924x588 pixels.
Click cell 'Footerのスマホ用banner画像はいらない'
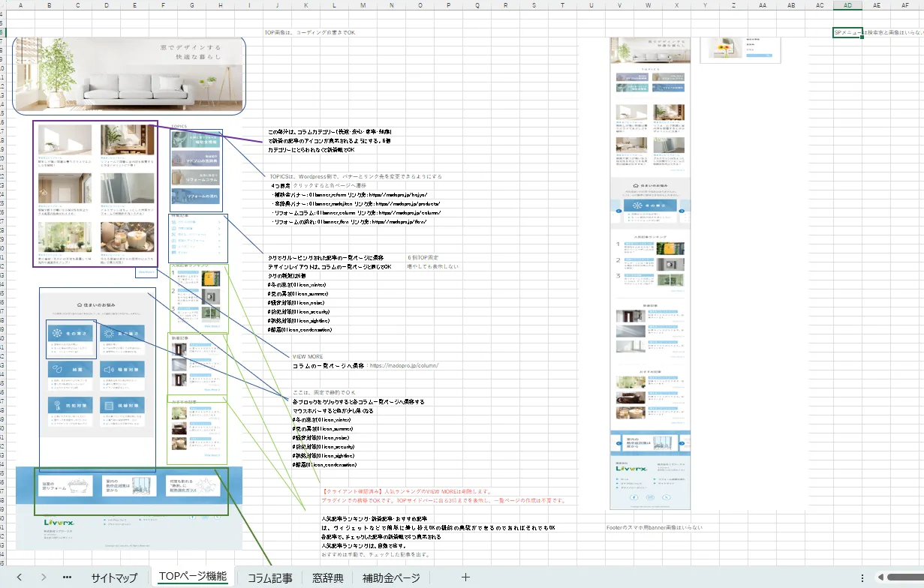tap(655, 527)
